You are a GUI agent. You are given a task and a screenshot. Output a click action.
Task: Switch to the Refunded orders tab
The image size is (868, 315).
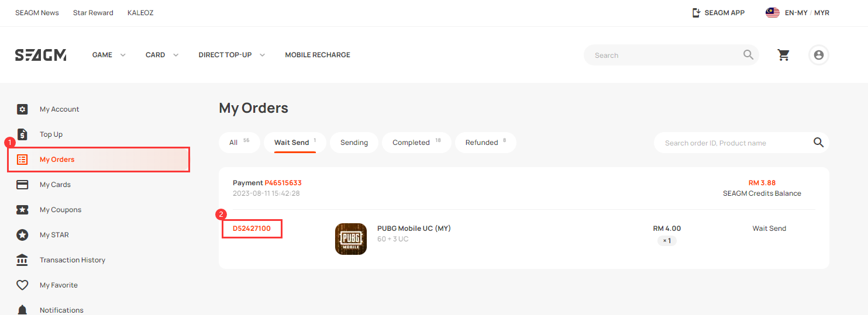pyautogui.click(x=485, y=143)
